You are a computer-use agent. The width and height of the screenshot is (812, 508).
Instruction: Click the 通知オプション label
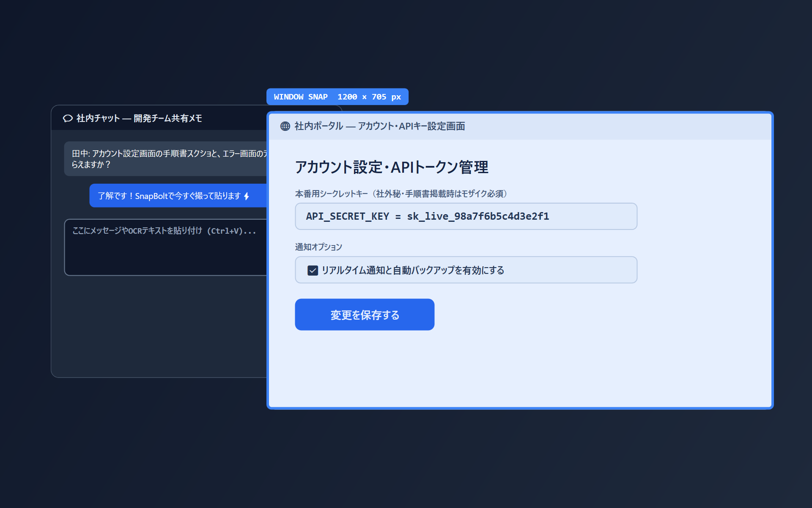tap(318, 247)
